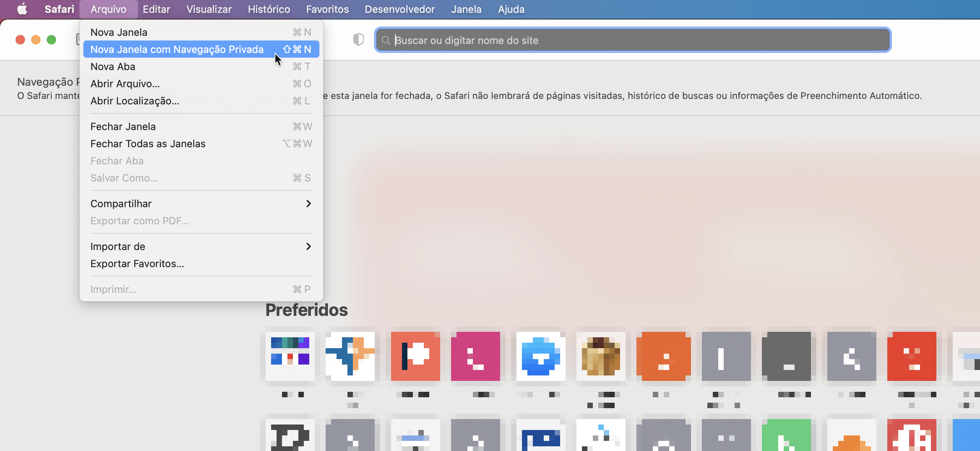Viewport: 980px width, 451px height.
Task: Choose Nova Aba menu item
Action: [x=201, y=67]
